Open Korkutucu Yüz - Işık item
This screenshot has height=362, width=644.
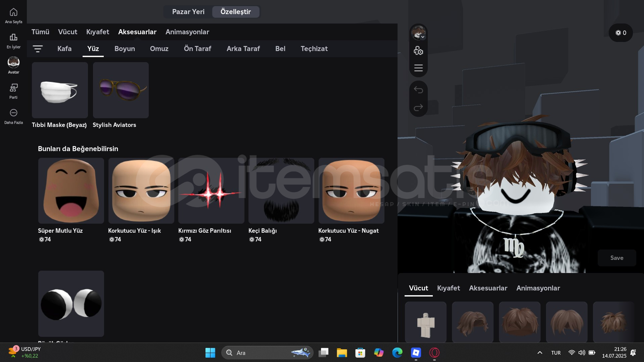[141, 191]
